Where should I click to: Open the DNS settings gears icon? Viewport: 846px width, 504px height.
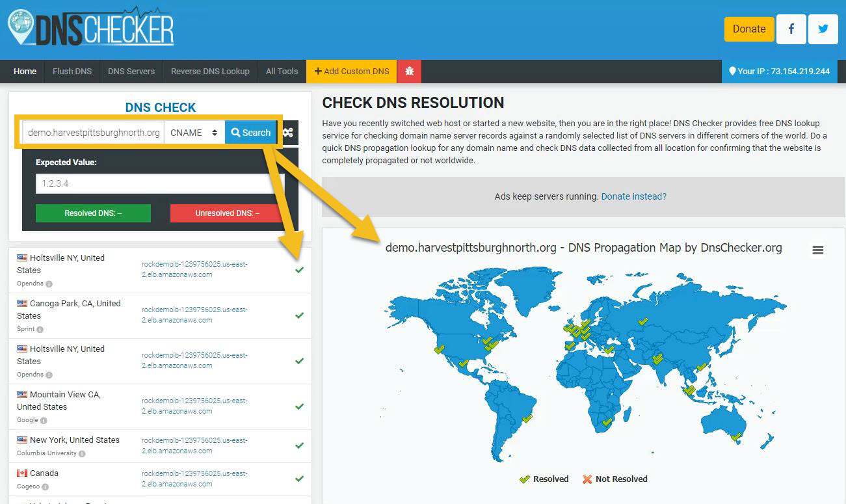288,133
